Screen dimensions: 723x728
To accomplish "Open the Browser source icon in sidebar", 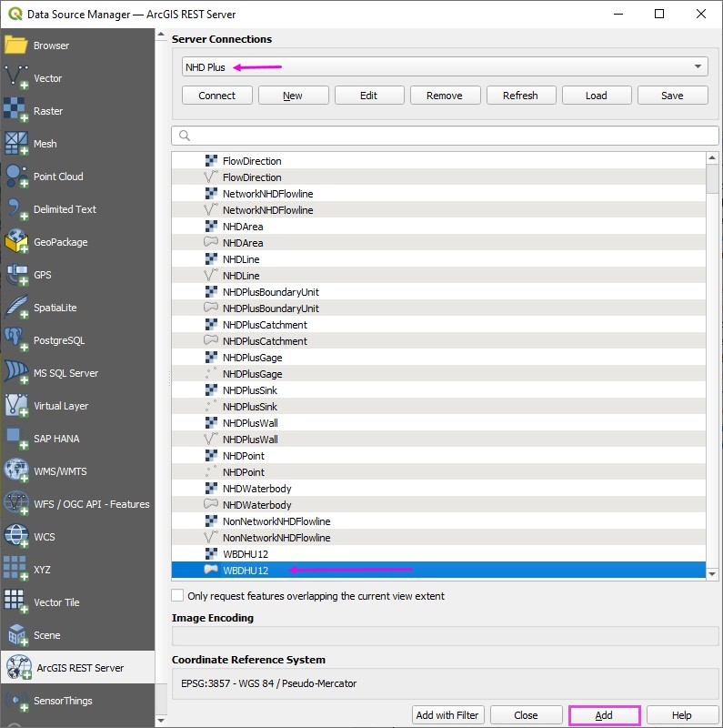I will [x=16, y=45].
